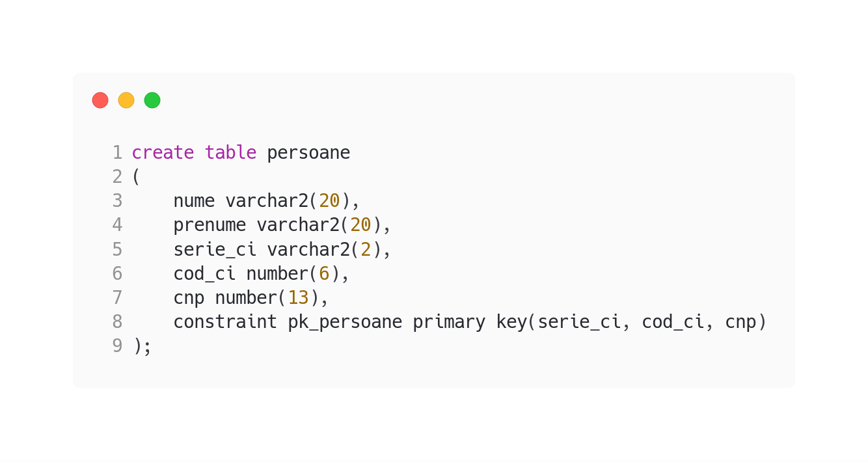Viewport: 868px width, 462px height.
Task: Click the 'cnp' column on line 7
Action: [189, 299]
